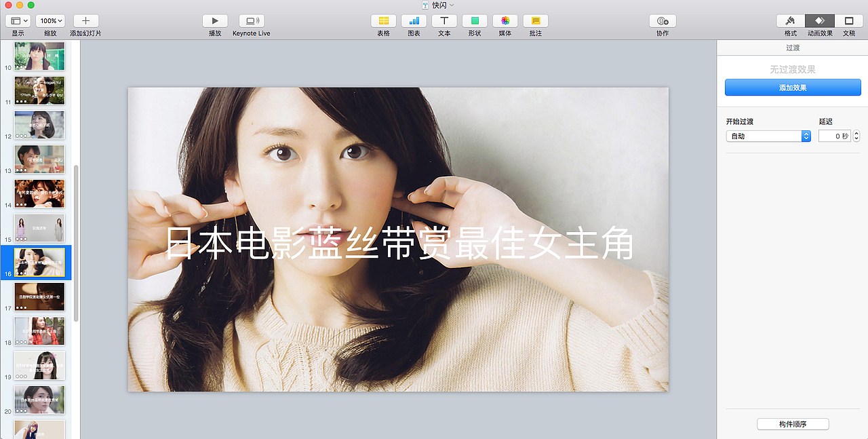
Task: Play the slideshow with the 播放 button
Action: [214, 21]
